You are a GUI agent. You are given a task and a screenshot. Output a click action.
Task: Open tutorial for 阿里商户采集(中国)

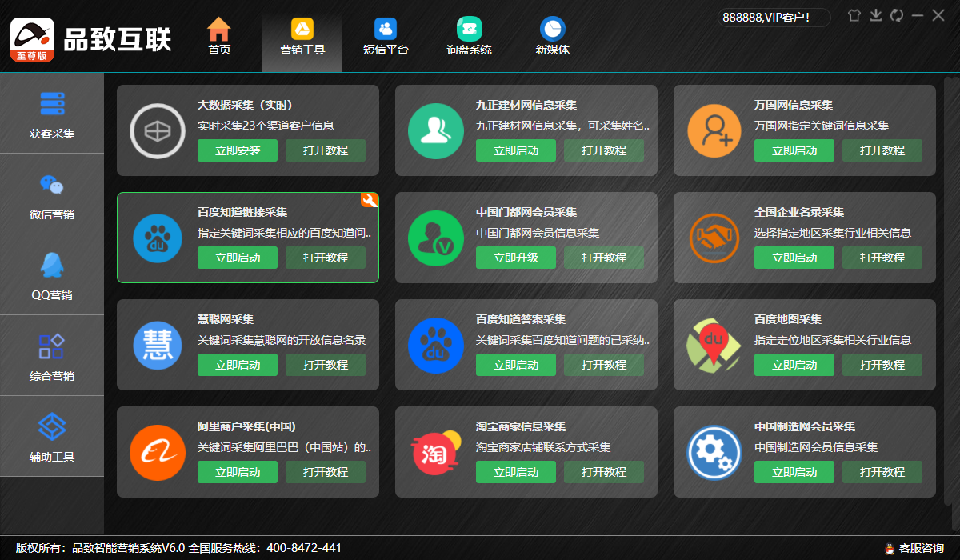326,472
